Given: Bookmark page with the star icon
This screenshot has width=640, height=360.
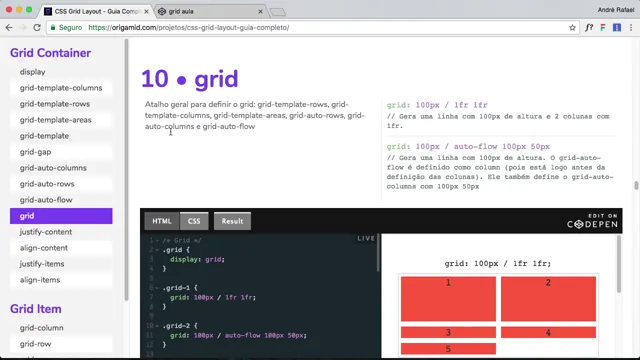Looking at the screenshot, I should pyautogui.click(x=572, y=28).
